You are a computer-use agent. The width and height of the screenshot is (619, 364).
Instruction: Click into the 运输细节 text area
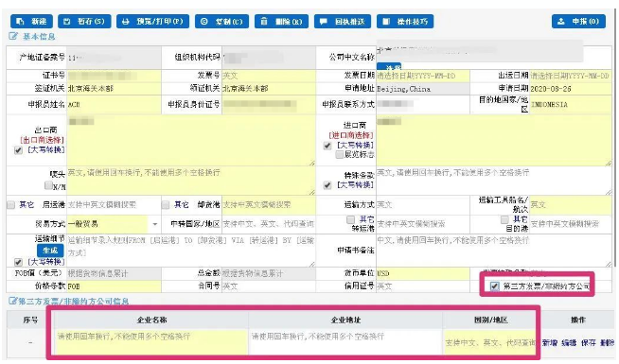coord(191,251)
